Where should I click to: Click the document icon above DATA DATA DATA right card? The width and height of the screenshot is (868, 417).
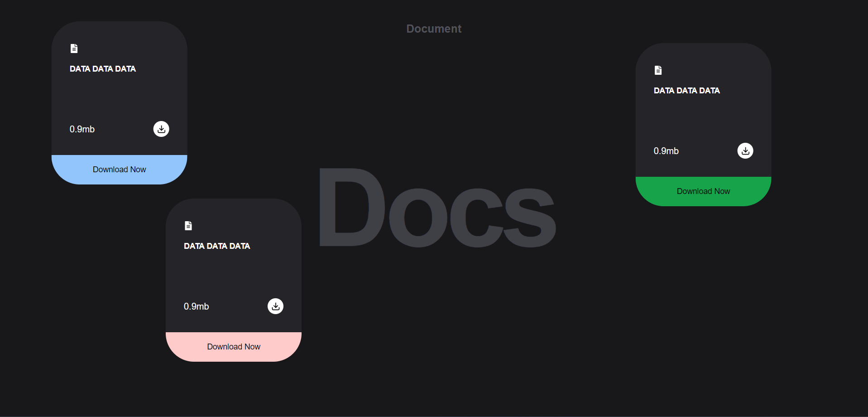point(657,70)
